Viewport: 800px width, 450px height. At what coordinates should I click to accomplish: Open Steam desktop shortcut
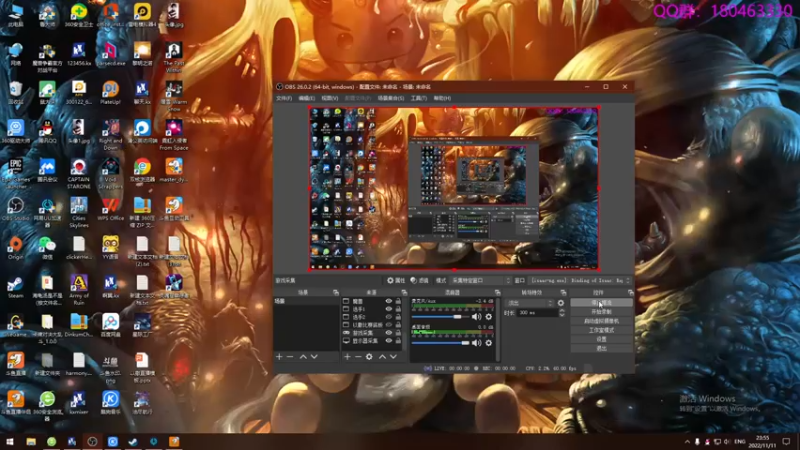click(x=15, y=288)
